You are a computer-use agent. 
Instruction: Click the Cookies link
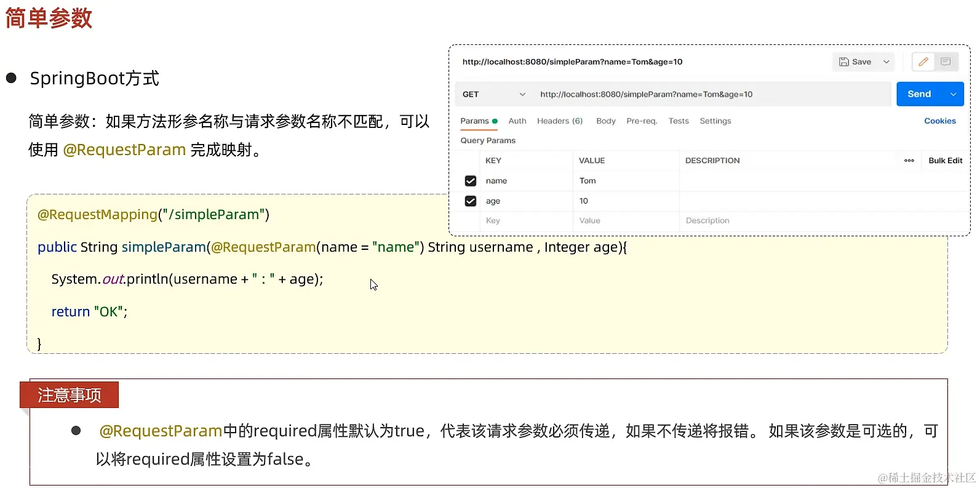[x=940, y=121]
